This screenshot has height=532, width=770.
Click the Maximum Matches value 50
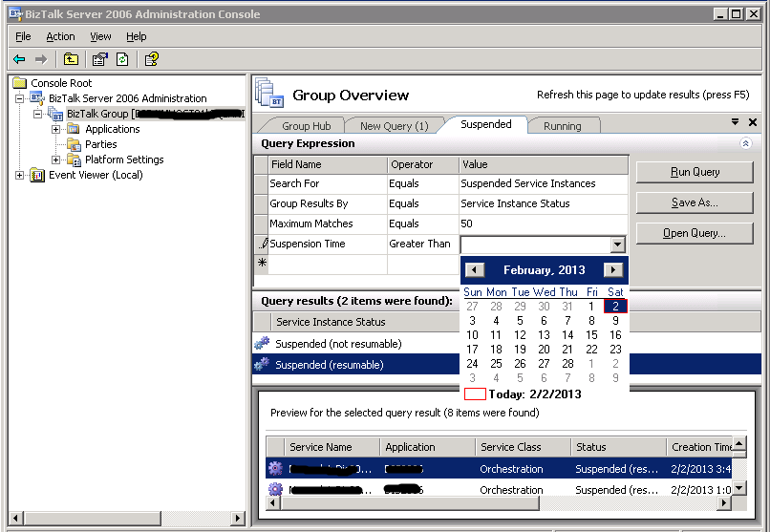(x=544, y=223)
